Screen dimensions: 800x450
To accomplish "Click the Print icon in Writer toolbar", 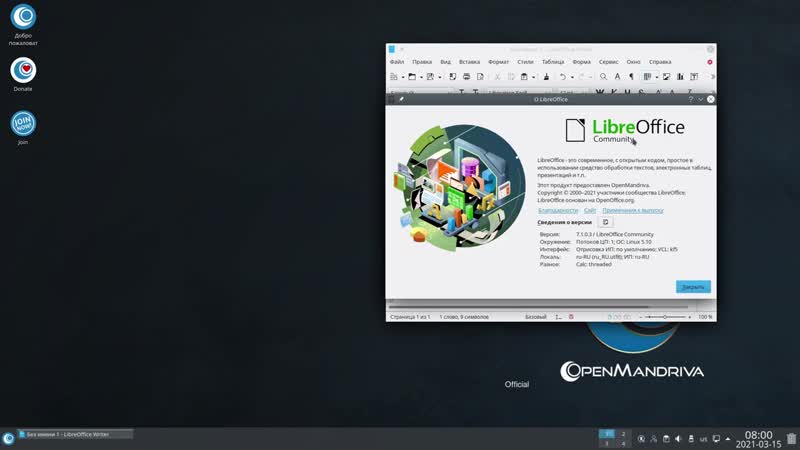I will point(466,77).
